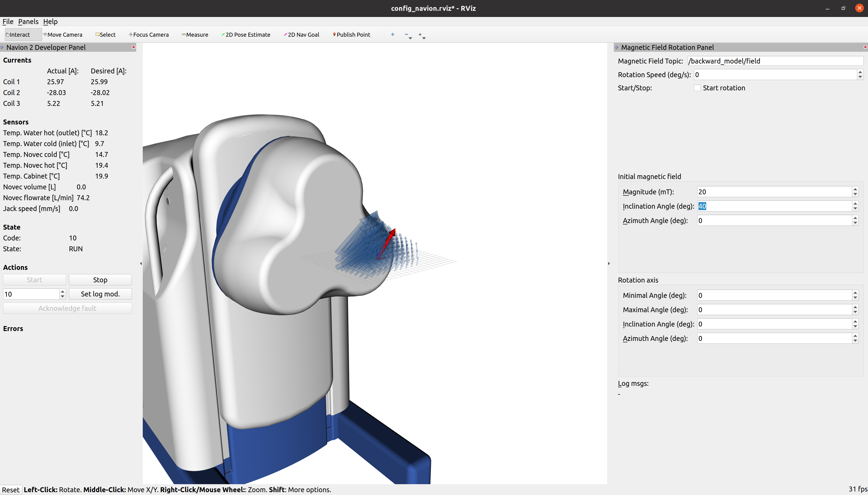Click the Magnetic Field Topic input
Screen dimensions: 868x495
click(775, 61)
